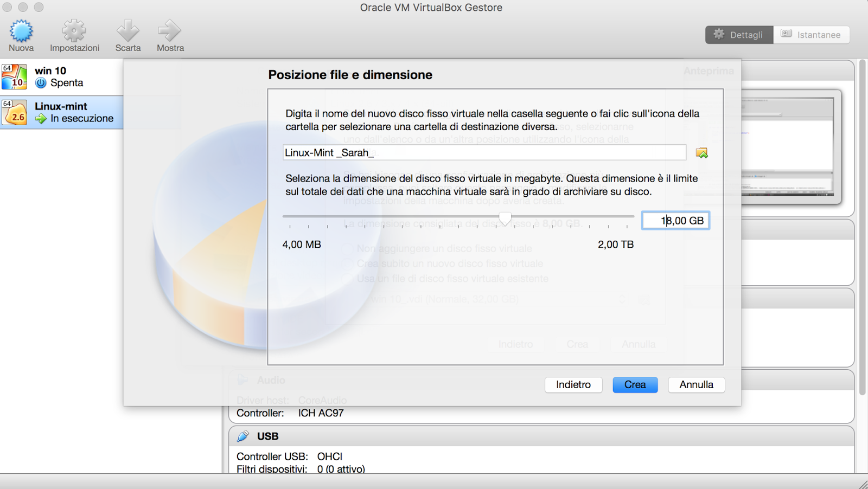This screenshot has height=489, width=868.
Task: Select the win 10 machine icon
Action: [x=15, y=76]
